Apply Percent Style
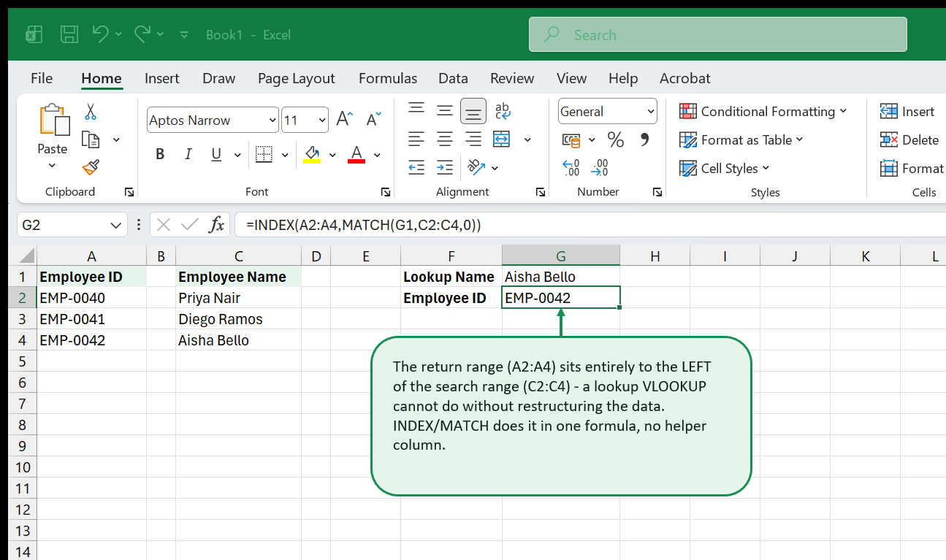946x560 pixels. point(616,139)
